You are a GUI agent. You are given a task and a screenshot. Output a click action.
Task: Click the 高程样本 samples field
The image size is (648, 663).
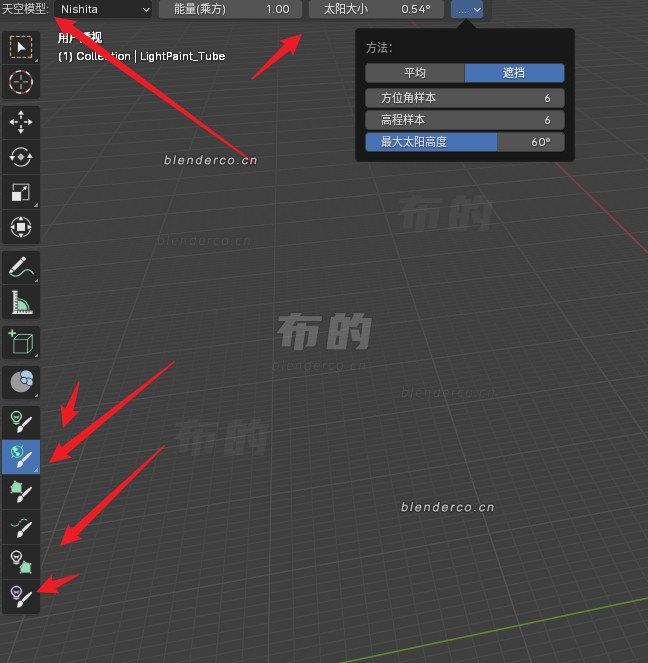point(465,120)
